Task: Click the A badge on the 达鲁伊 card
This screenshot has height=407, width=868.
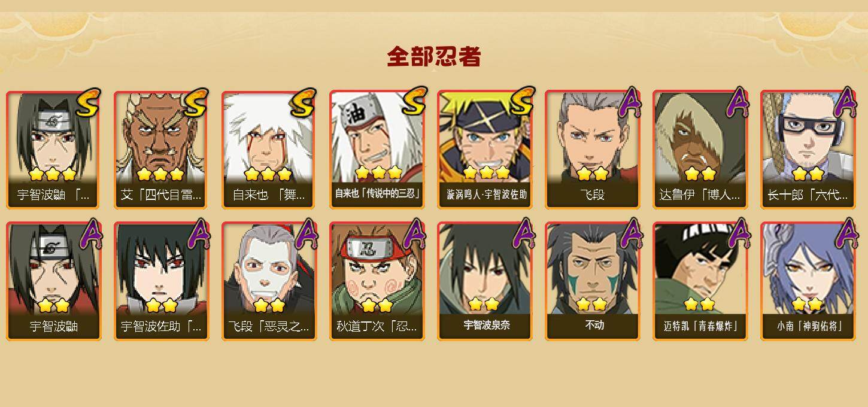Action: [x=737, y=103]
